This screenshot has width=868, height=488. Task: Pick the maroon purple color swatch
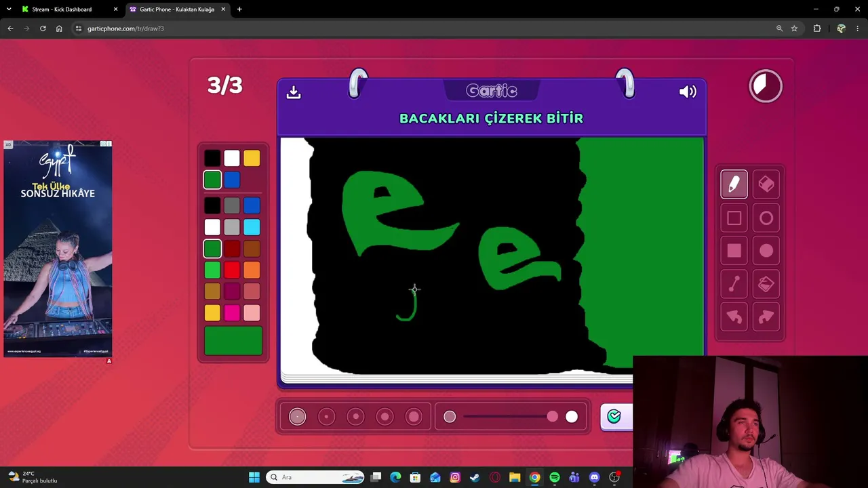pyautogui.click(x=232, y=291)
